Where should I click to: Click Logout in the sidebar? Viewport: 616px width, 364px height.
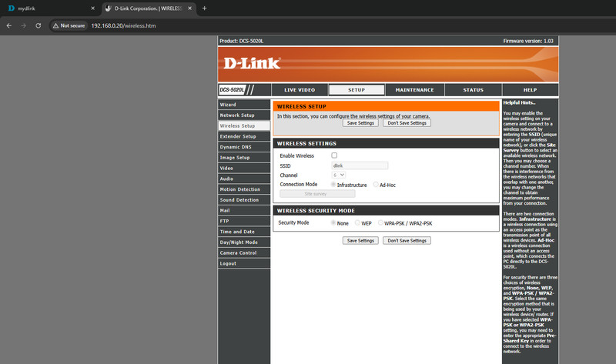coord(244,263)
